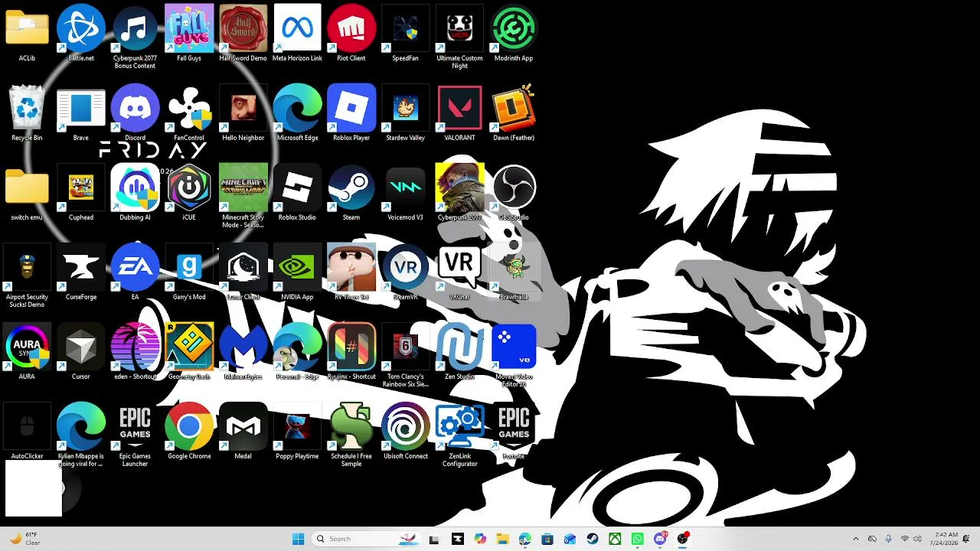980x551 pixels.
Task: Launch Roblox Player from the desktop
Action: [x=351, y=113]
